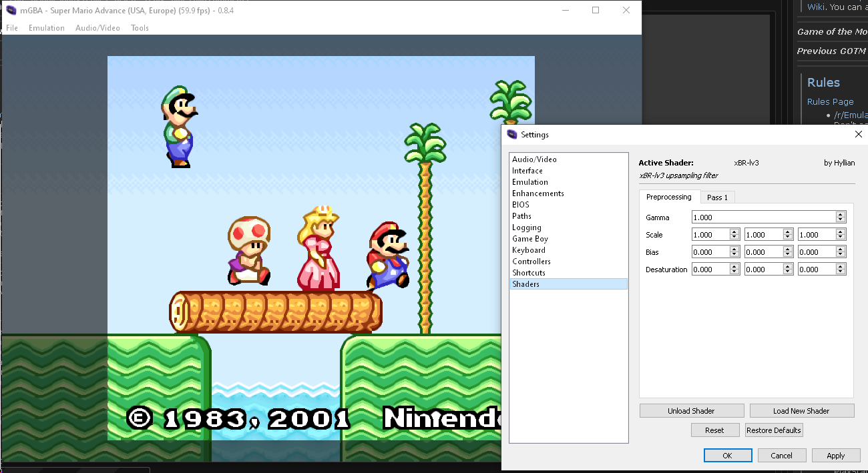Click the Load New Shader button
This screenshot has height=473, width=868.
(x=801, y=411)
